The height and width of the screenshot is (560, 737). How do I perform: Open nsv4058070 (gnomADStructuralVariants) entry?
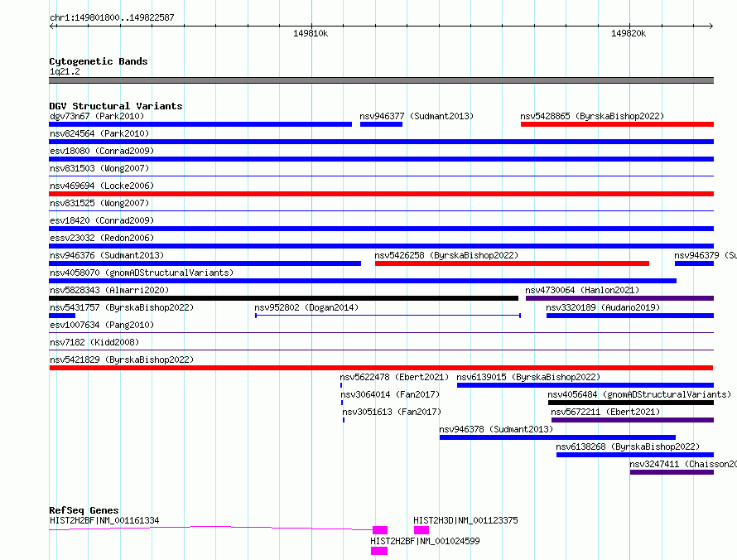pos(363,281)
